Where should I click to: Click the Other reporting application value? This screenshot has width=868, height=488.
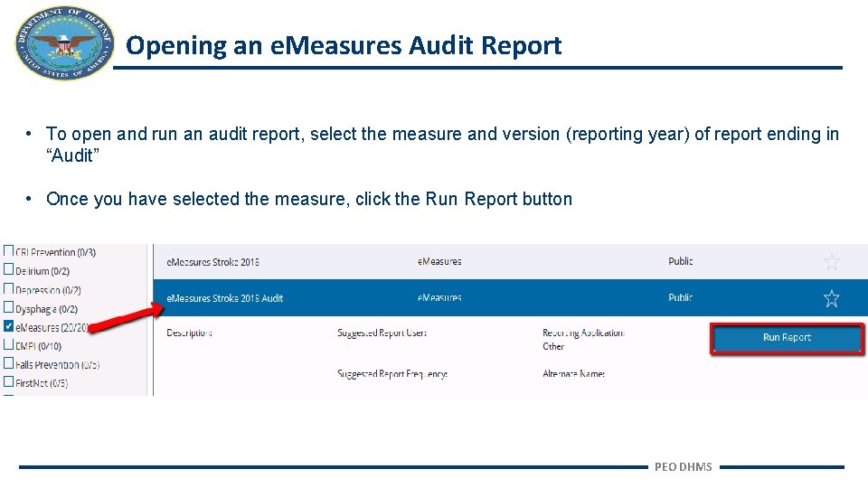point(553,346)
